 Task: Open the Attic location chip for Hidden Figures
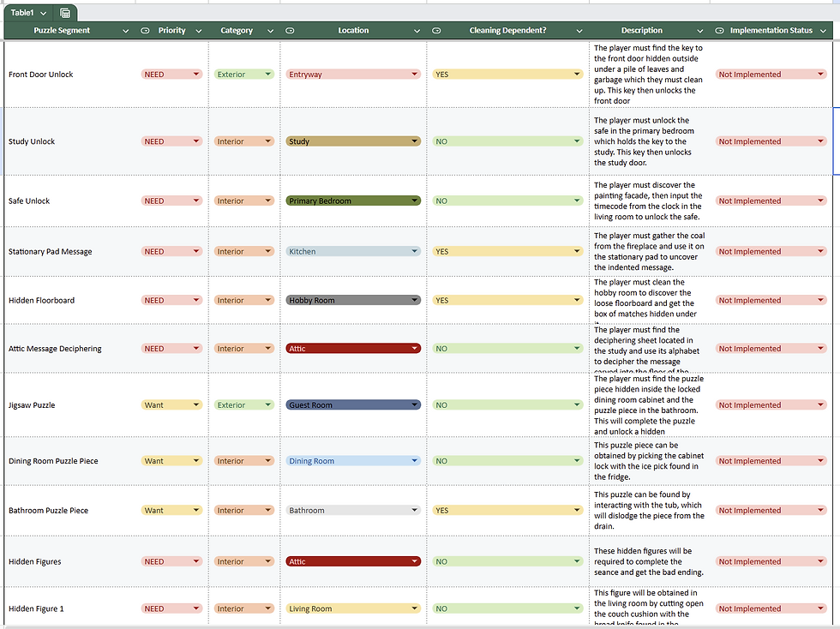(x=353, y=561)
